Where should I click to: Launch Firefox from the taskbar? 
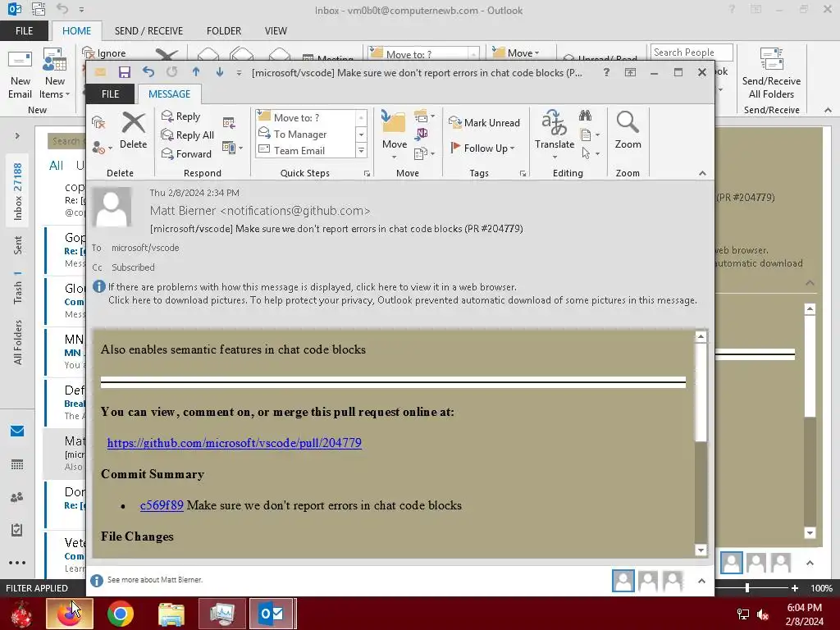click(69, 614)
